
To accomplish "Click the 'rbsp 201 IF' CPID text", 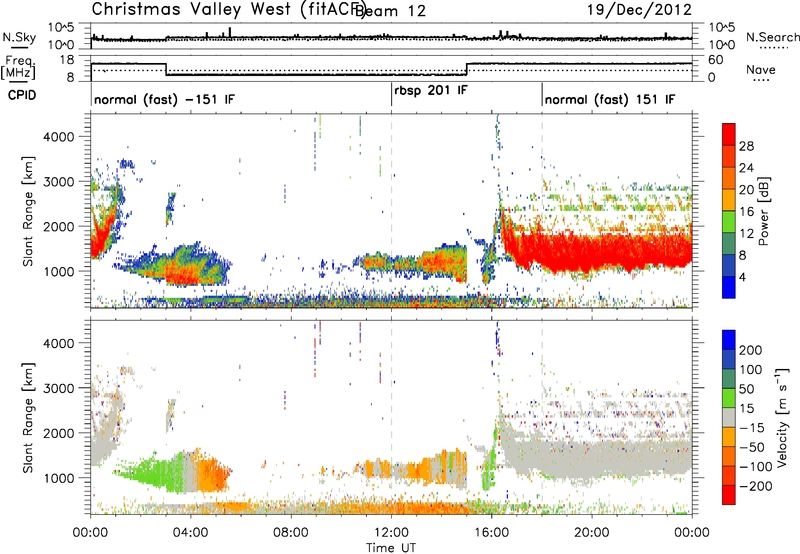I will pyautogui.click(x=431, y=91).
